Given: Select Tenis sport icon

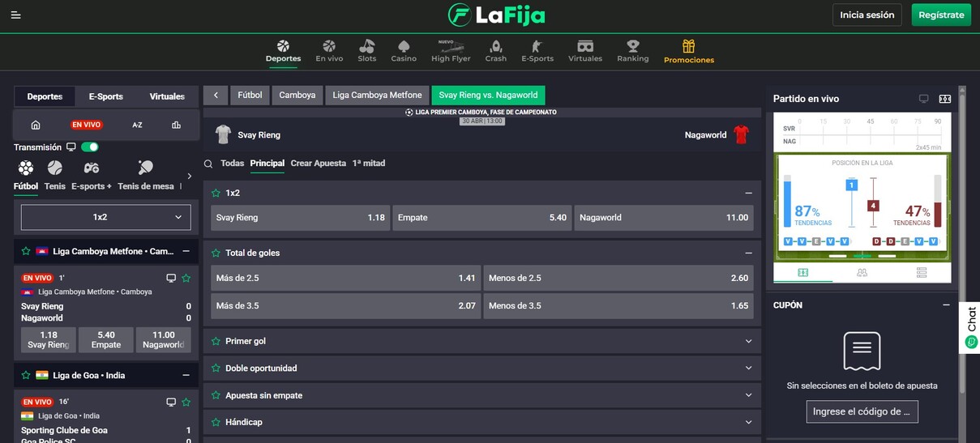Looking at the screenshot, I should click(x=55, y=168).
